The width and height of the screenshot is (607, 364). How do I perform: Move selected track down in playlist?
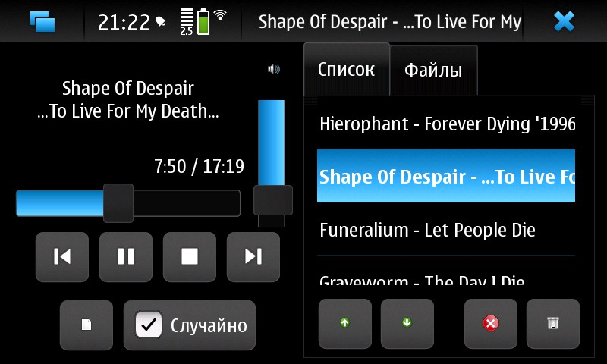coord(407,323)
